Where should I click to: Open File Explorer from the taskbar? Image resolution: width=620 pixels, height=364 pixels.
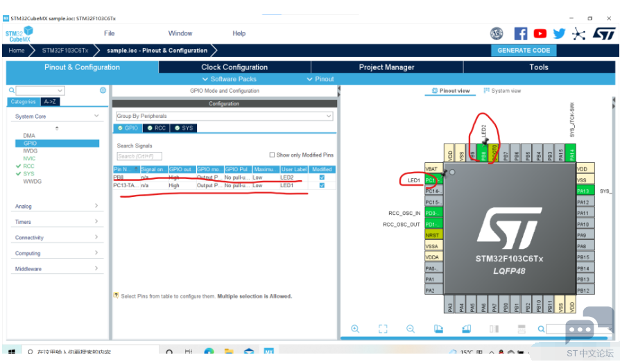pos(229,352)
